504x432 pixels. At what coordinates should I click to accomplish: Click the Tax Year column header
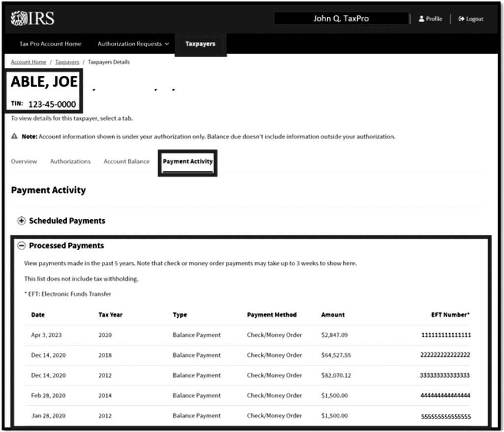(x=111, y=315)
